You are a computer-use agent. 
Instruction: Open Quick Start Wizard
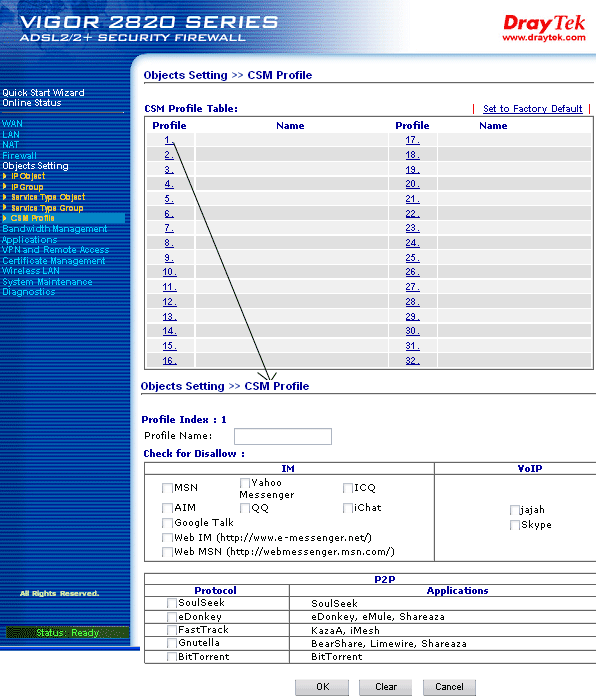pyautogui.click(x=43, y=93)
